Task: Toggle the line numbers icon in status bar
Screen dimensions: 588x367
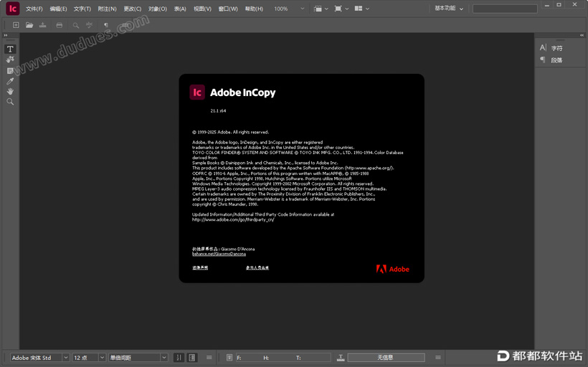Action: click(x=179, y=358)
